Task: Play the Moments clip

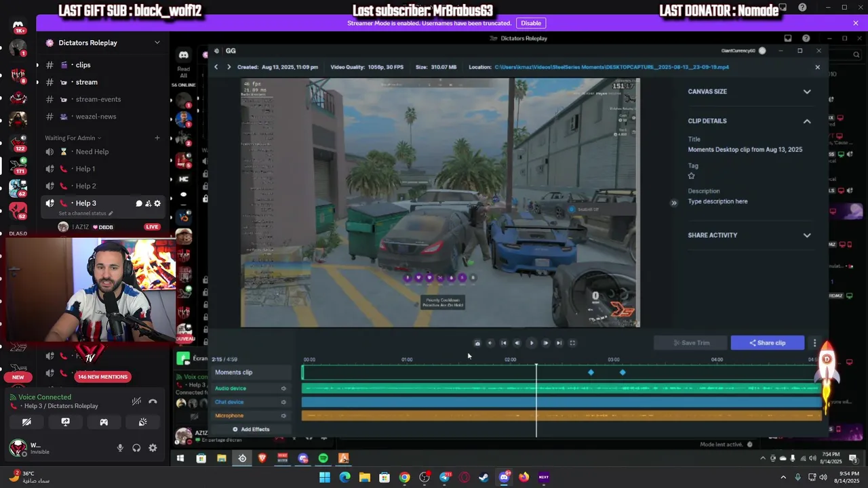Action: (x=531, y=343)
